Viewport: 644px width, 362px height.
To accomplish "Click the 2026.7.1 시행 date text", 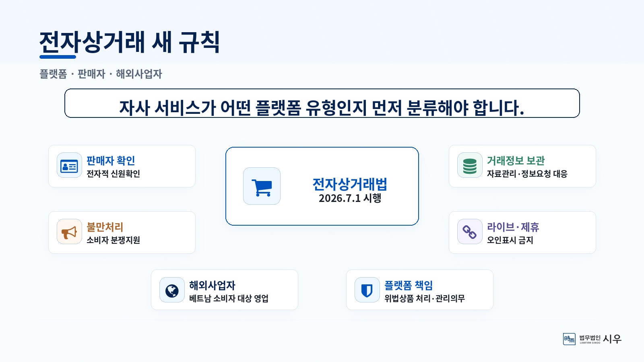I will (350, 198).
